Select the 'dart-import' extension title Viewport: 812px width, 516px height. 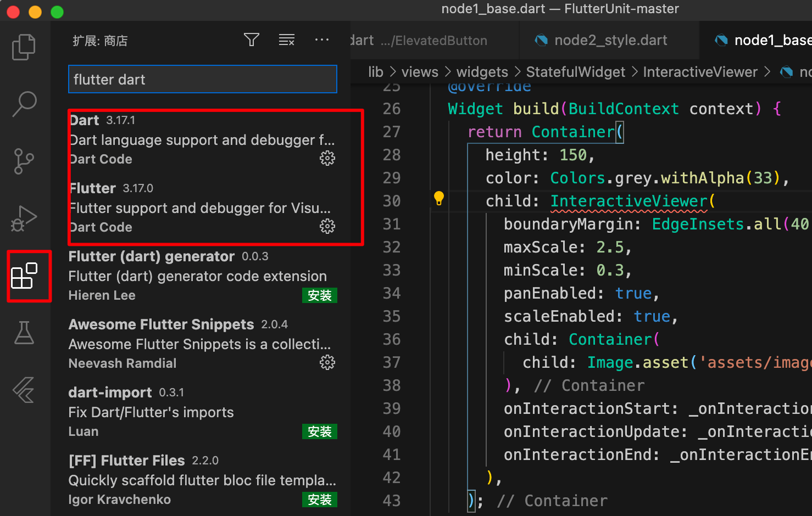[x=110, y=392]
